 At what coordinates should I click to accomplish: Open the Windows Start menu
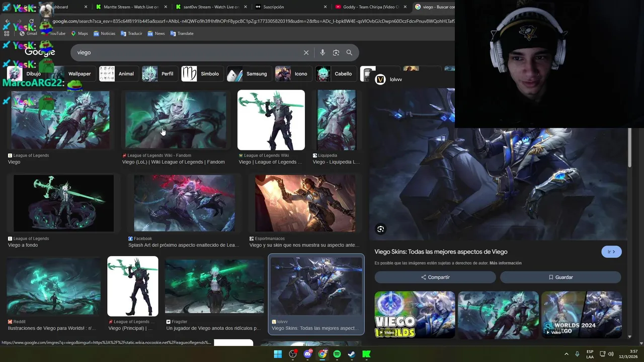pyautogui.click(x=278, y=354)
